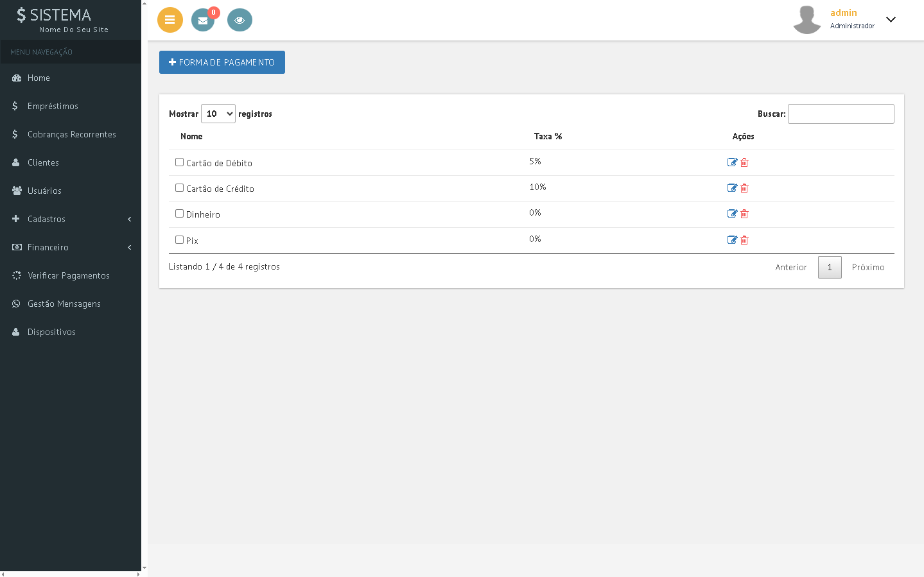Click the eye icon in top bar
The height and width of the screenshot is (577, 924).
click(x=240, y=20)
